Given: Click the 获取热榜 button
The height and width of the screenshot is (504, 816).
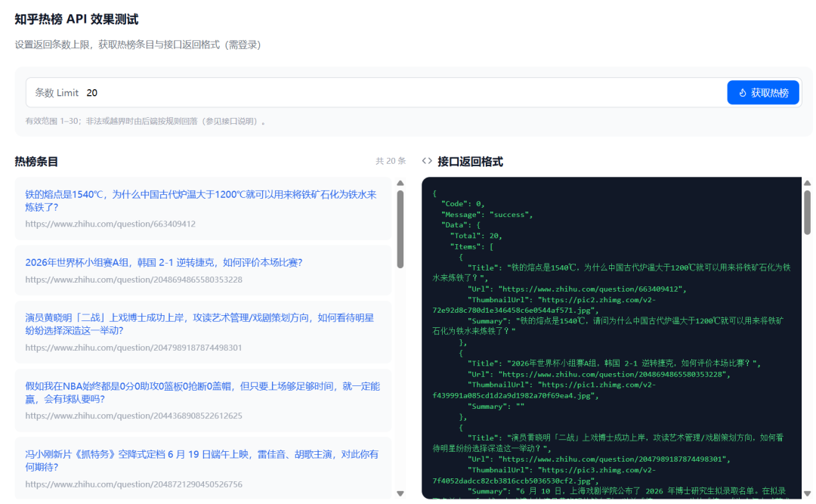Looking at the screenshot, I should click(763, 93).
